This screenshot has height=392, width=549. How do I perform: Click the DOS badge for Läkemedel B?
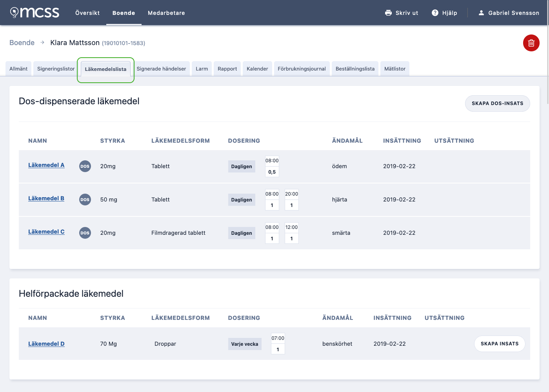[x=85, y=200]
